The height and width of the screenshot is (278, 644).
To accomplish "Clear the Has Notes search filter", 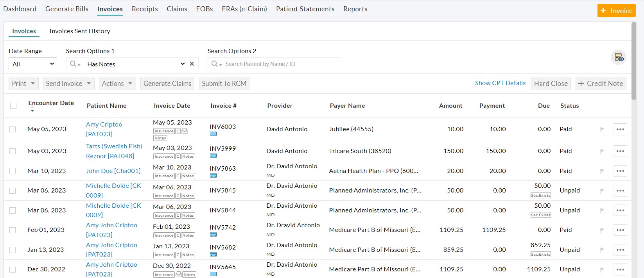I will (192, 64).
